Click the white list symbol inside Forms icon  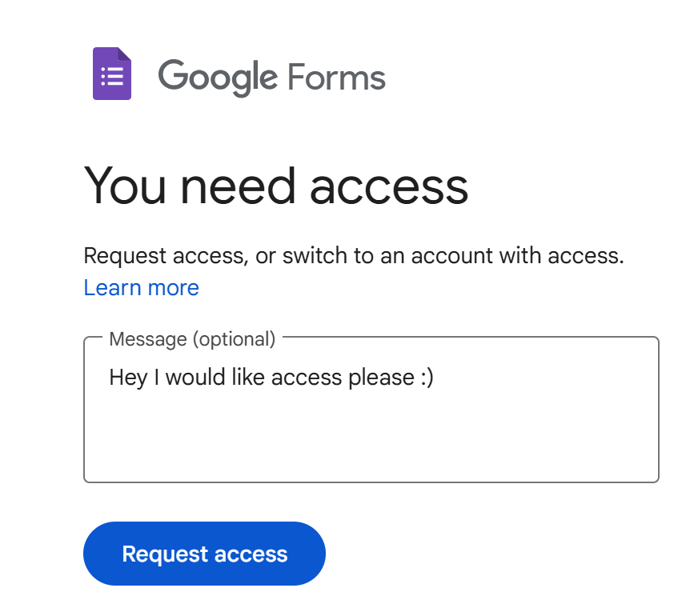coord(112,77)
